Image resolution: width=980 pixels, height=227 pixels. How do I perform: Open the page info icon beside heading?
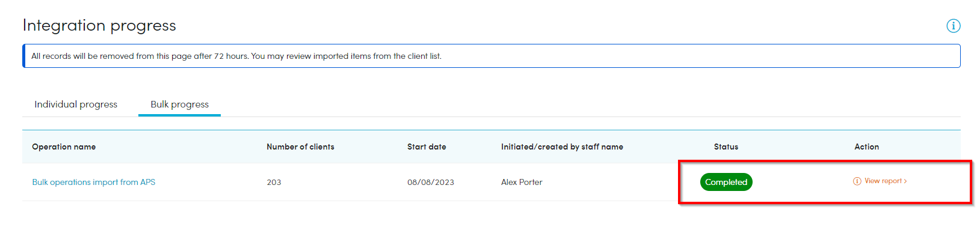pyautogui.click(x=953, y=26)
